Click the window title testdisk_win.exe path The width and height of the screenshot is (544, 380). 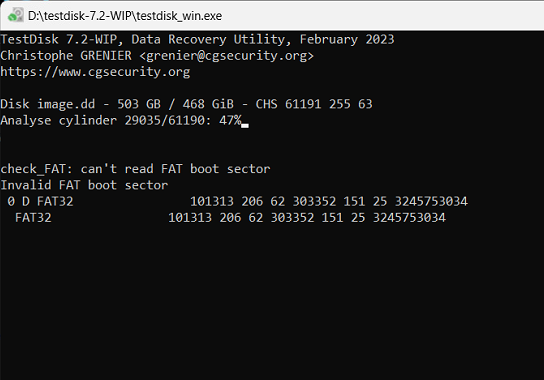coord(125,16)
